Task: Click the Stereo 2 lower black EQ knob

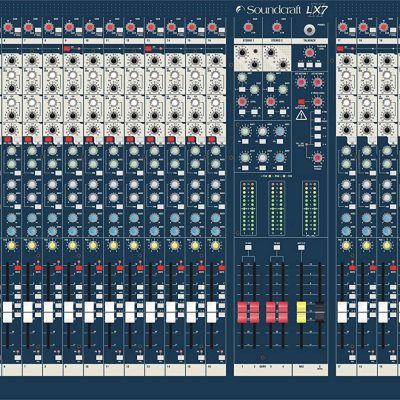Action: pyautogui.click(x=283, y=64)
